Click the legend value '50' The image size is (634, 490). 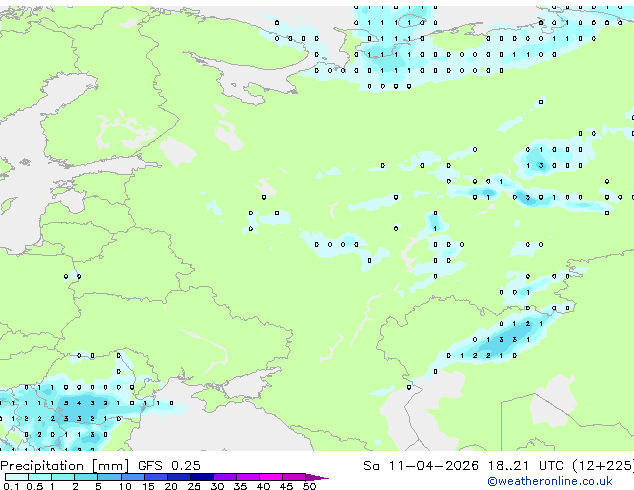click(309, 486)
